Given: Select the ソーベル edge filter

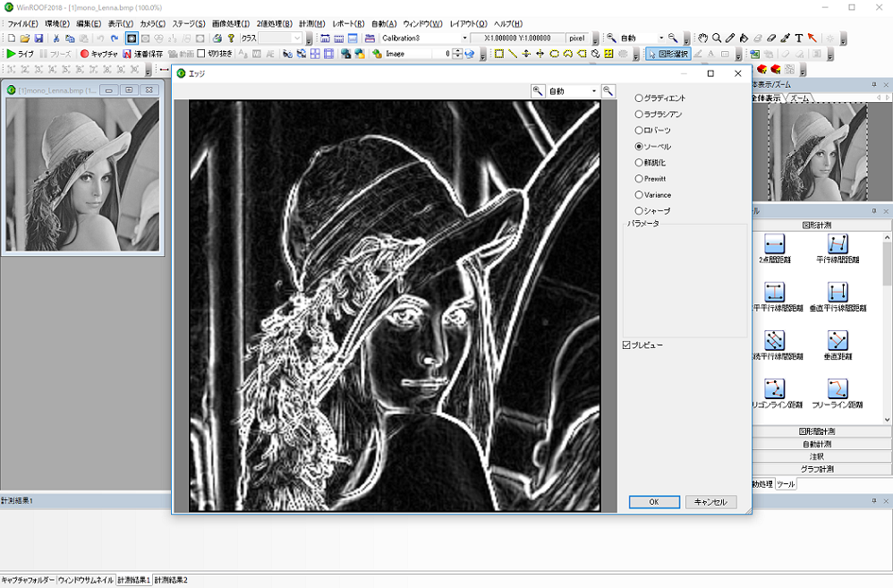Looking at the screenshot, I should (652, 147).
